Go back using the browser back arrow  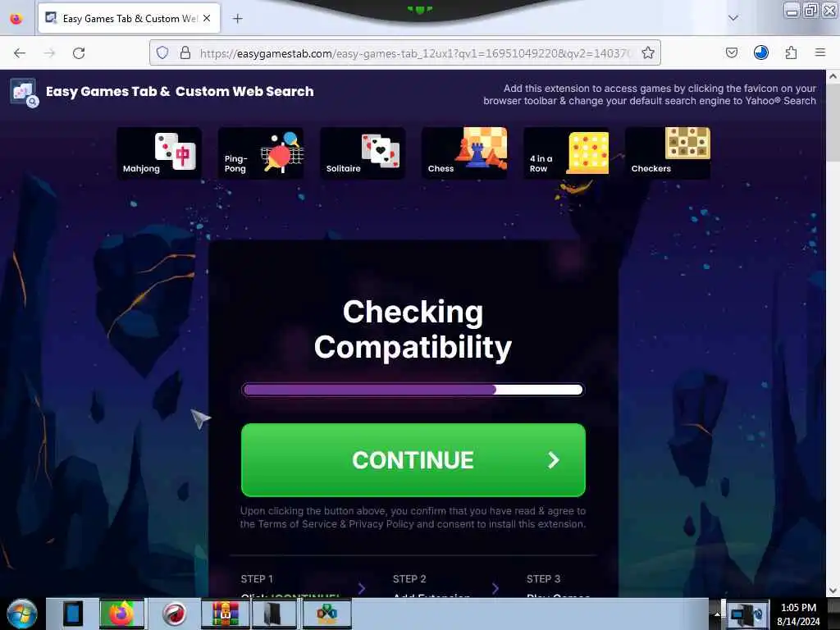pyautogui.click(x=20, y=53)
